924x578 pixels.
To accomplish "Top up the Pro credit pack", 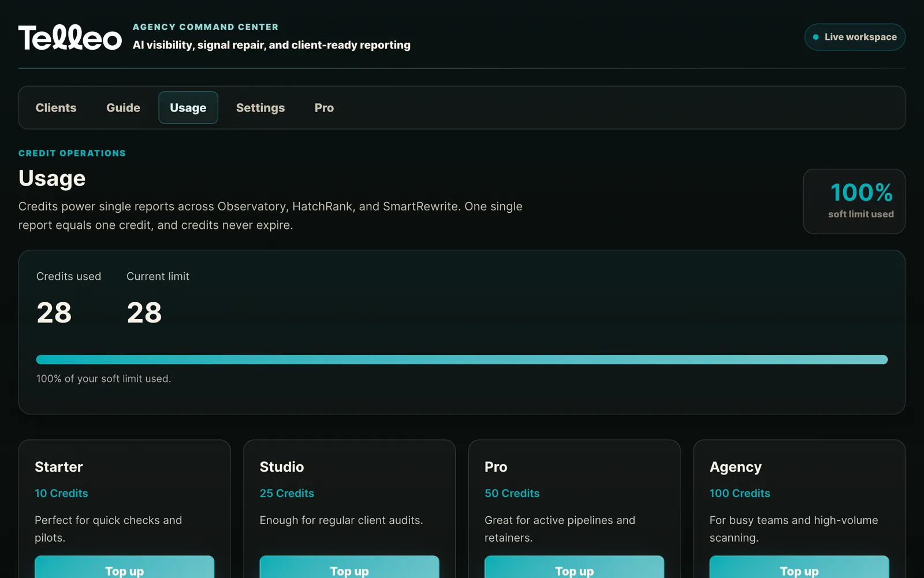I will click(574, 568).
